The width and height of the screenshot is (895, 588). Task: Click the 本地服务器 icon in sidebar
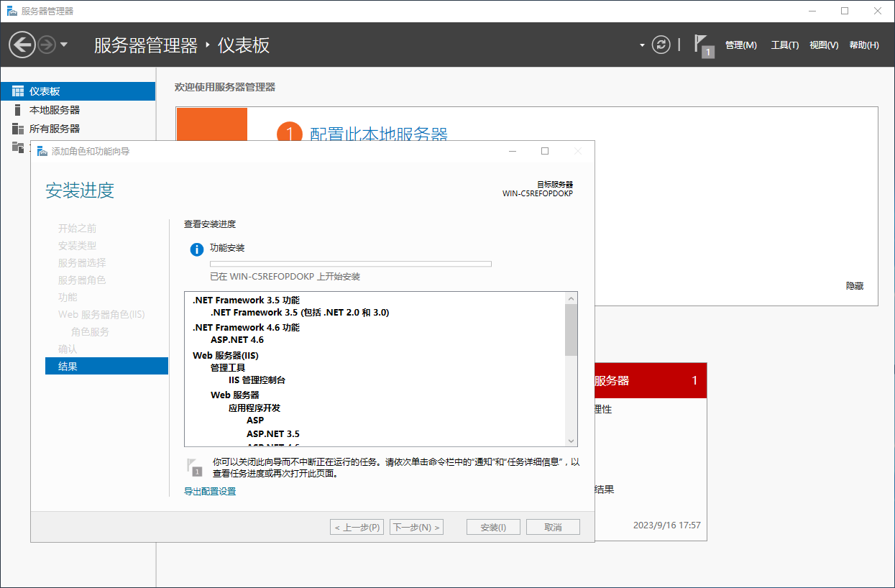(x=18, y=110)
